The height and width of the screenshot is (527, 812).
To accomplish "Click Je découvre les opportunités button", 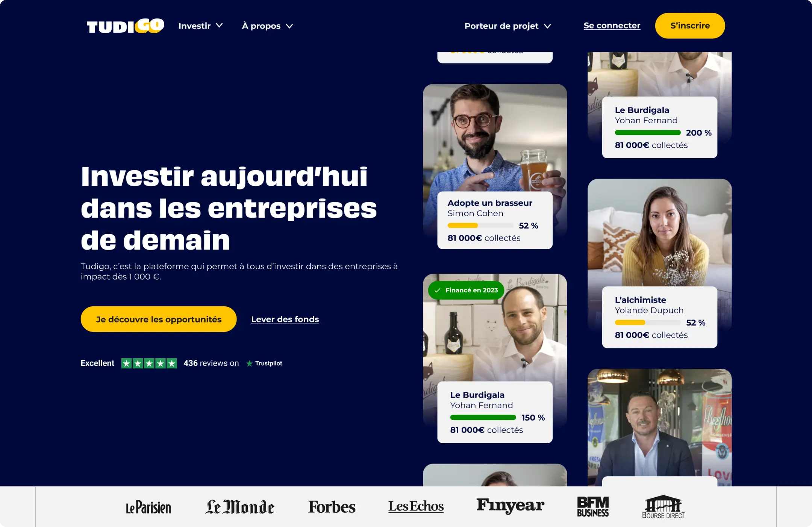I will pos(159,319).
